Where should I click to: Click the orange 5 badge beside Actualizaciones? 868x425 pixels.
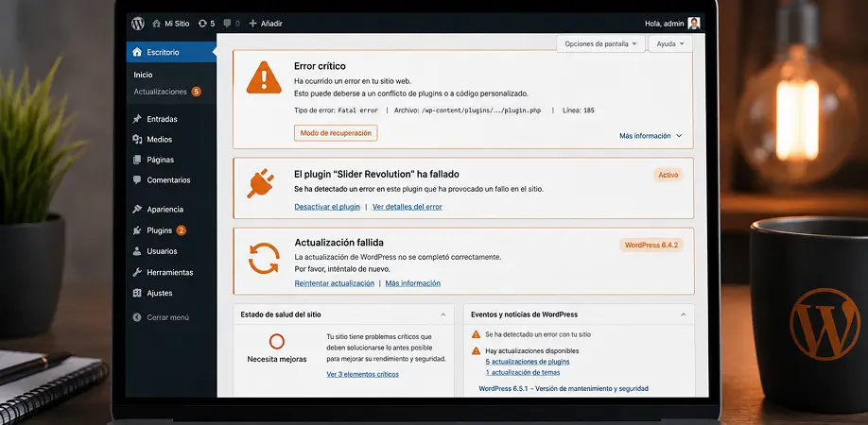(196, 92)
